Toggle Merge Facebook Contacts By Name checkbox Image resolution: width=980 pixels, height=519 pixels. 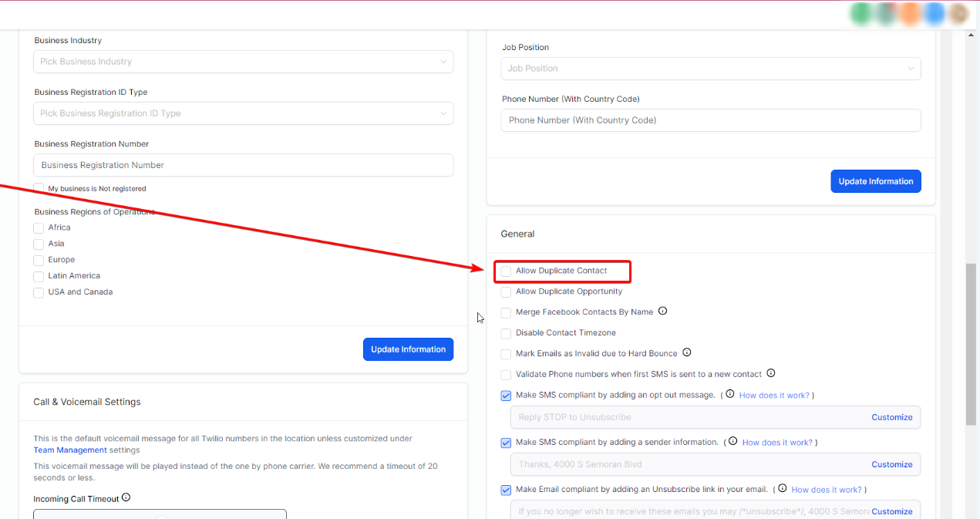click(x=506, y=312)
